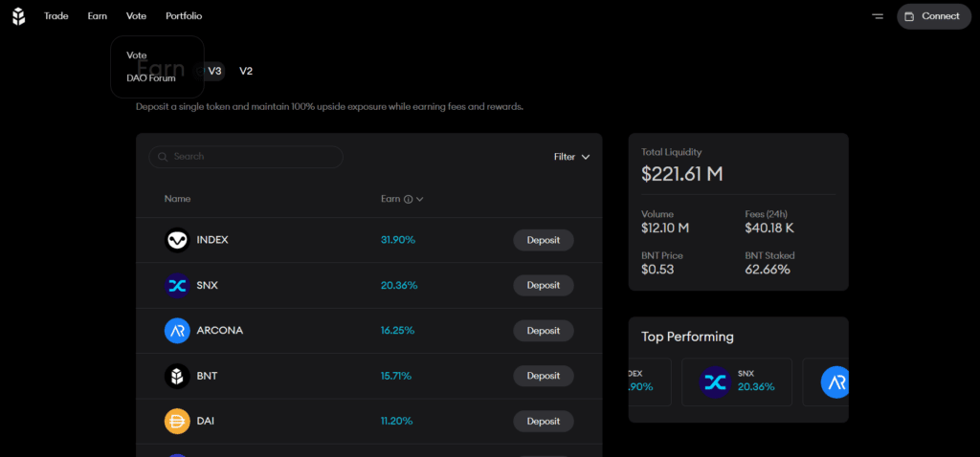This screenshot has height=457, width=980.
Task: Open the Vote item in dropdown
Action: click(137, 55)
